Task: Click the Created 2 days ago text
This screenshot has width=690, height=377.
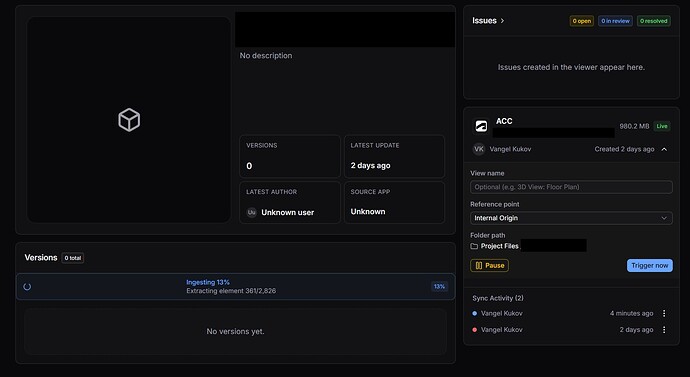Action: [624, 149]
